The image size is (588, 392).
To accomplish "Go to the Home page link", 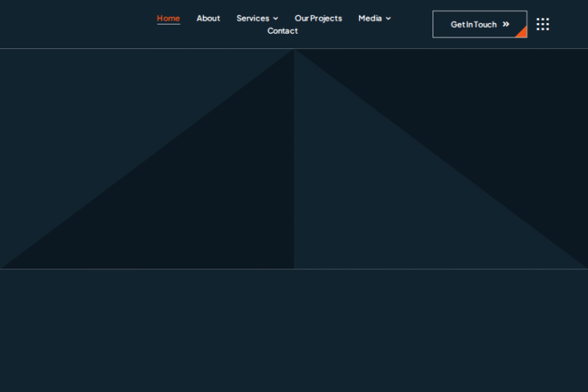I will [168, 18].
